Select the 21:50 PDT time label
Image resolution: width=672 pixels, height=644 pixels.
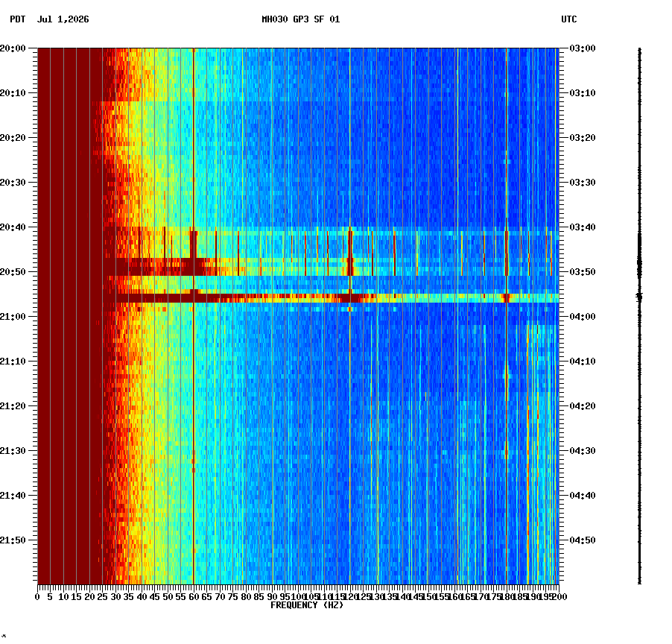[x=13, y=540]
